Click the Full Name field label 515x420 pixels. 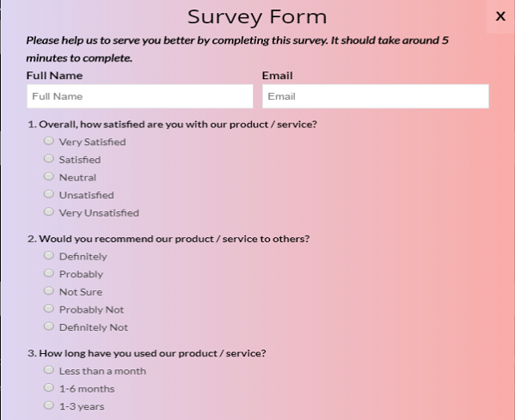click(x=54, y=76)
